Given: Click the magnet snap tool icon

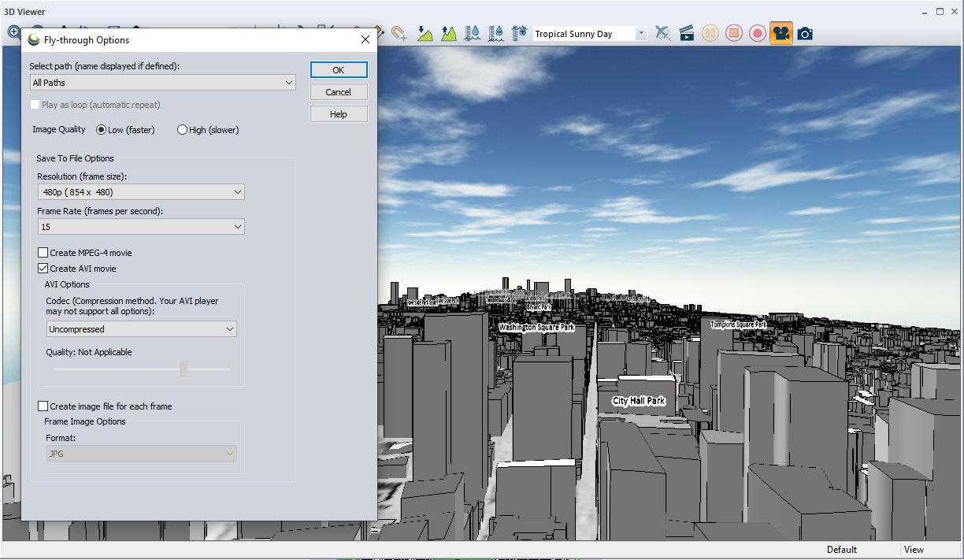Looking at the screenshot, I should point(399,33).
